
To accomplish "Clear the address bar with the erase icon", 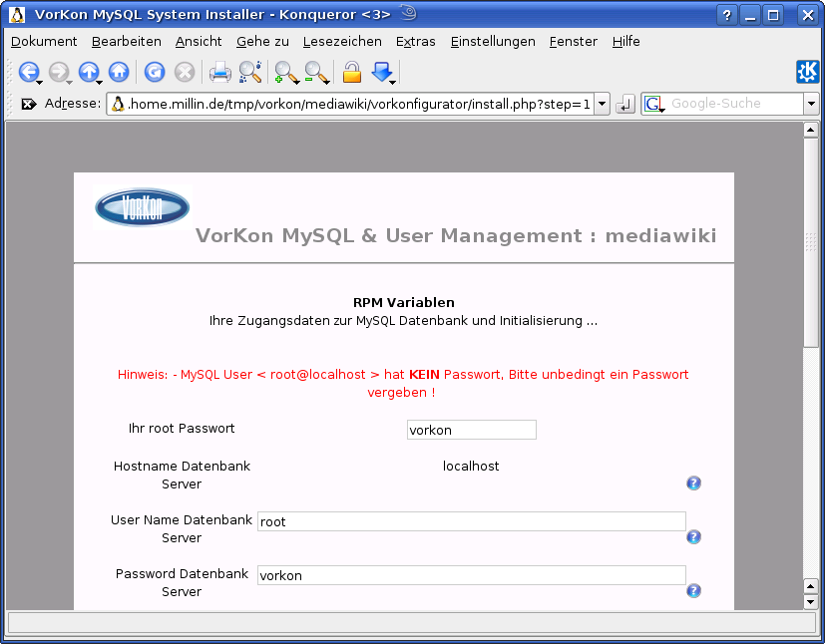I will [28, 104].
